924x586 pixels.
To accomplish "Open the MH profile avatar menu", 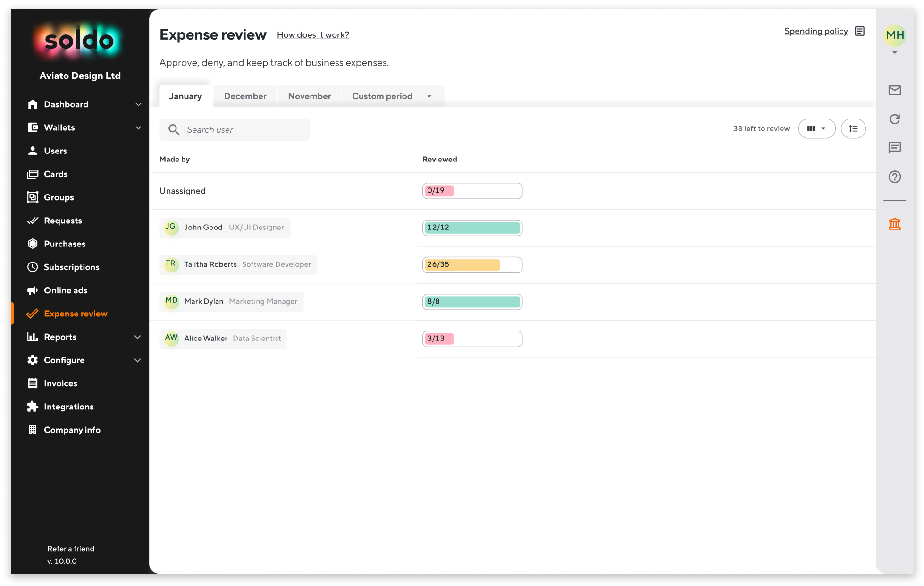I will [895, 36].
